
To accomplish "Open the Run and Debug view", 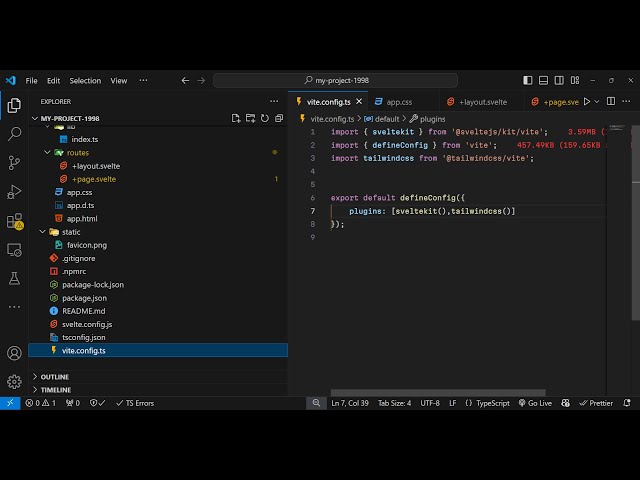I will [x=14, y=191].
